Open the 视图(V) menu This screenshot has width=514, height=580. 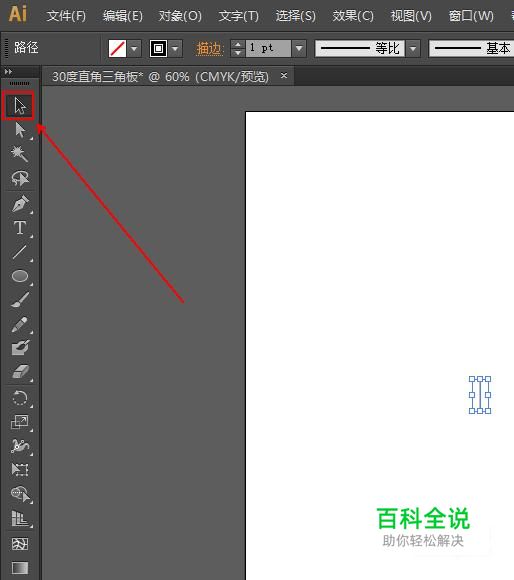pyautogui.click(x=411, y=16)
